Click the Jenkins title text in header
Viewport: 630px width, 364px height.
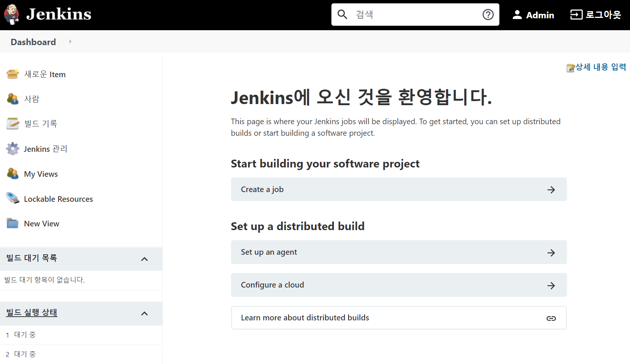point(59,15)
